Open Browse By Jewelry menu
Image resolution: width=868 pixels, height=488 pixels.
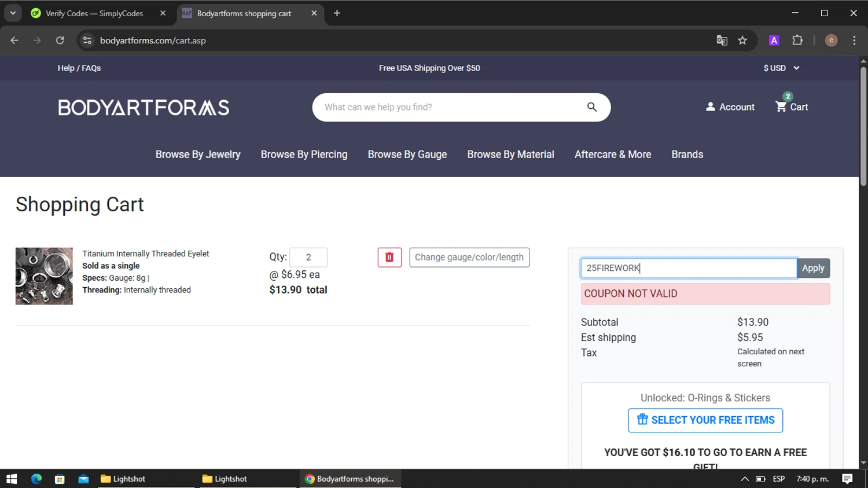[x=198, y=155]
